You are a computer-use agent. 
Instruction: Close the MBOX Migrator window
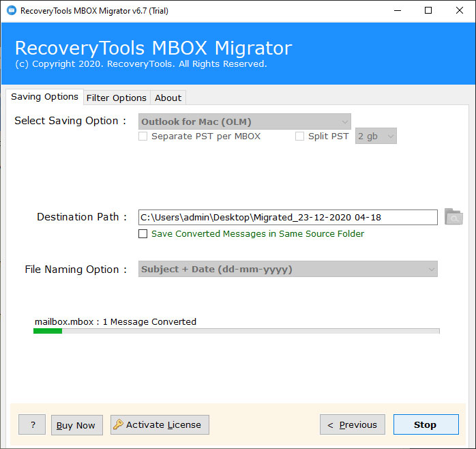(460, 11)
